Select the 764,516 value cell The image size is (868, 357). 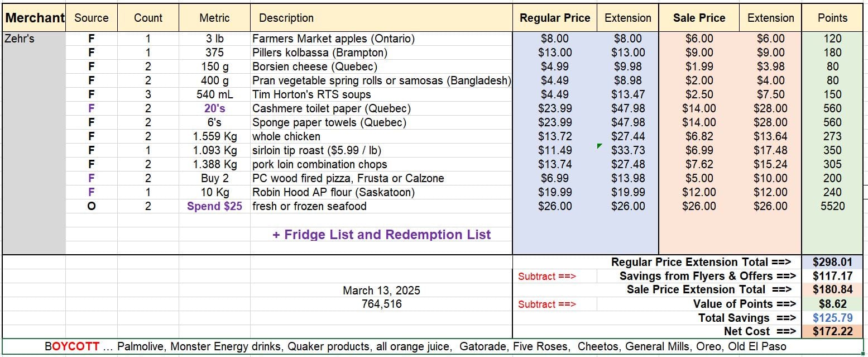click(x=381, y=304)
